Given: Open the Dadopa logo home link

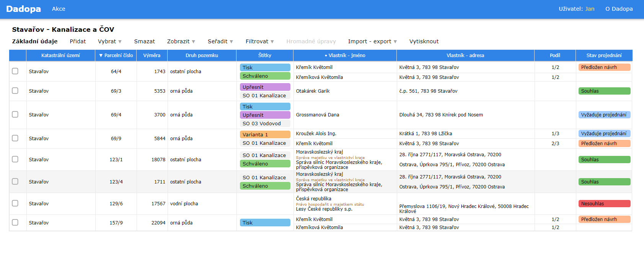Looking at the screenshot, I should pos(23,9).
